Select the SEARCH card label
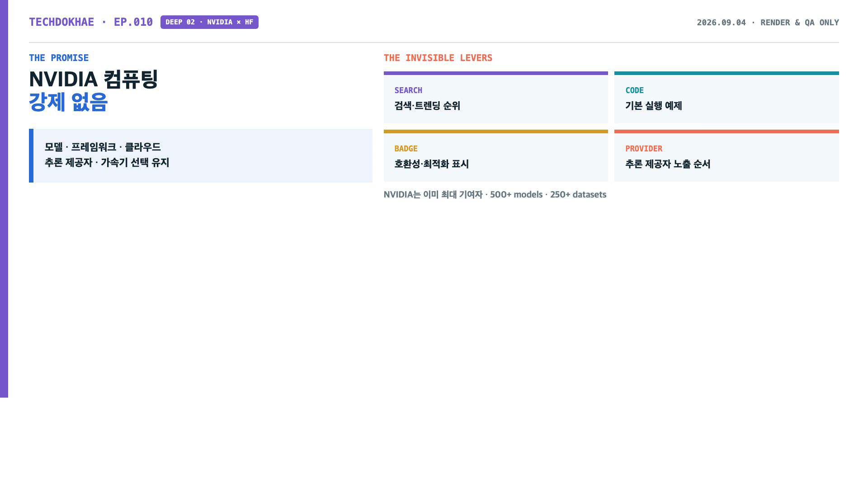This screenshot has width=868, height=488. point(408,90)
